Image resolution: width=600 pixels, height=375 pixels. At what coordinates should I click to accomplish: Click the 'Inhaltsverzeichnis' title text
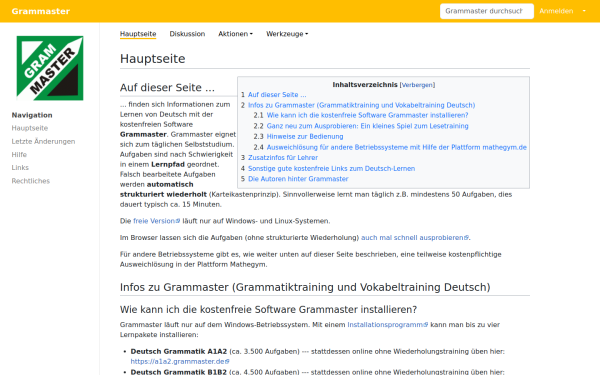(x=365, y=85)
